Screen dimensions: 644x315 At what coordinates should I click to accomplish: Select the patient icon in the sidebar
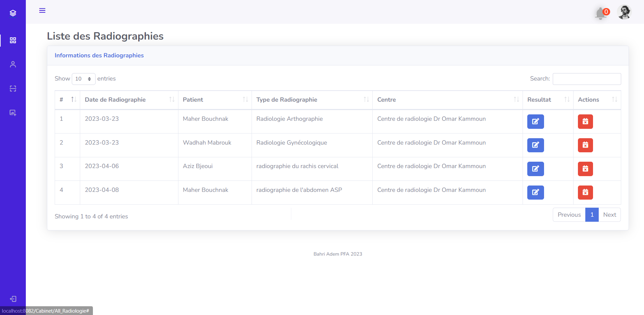pyautogui.click(x=13, y=64)
